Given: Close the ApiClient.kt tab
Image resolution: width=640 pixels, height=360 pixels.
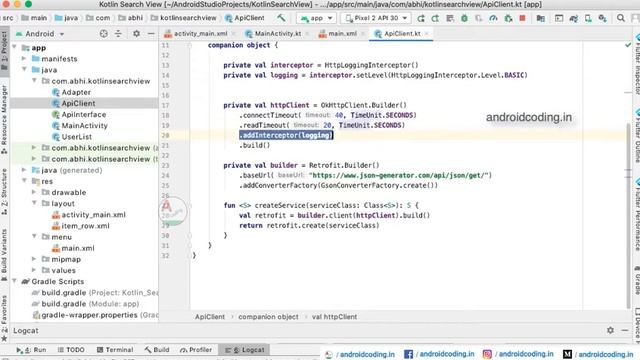Looking at the screenshot, I should click(427, 34).
